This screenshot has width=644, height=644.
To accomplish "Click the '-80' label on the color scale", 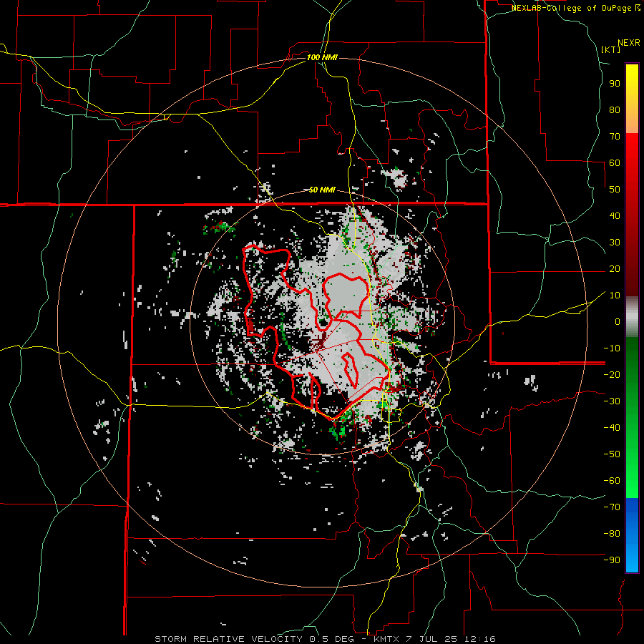I will click(612, 534).
